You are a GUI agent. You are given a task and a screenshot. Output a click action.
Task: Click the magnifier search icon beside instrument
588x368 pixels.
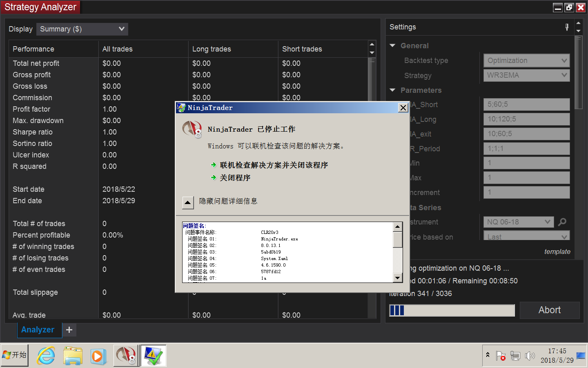tap(562, 222)
